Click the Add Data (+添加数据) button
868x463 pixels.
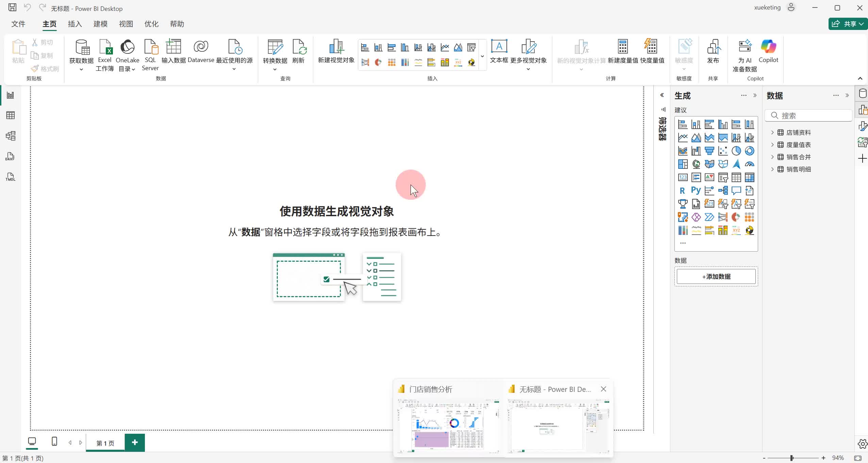click(x=716, y=276)
